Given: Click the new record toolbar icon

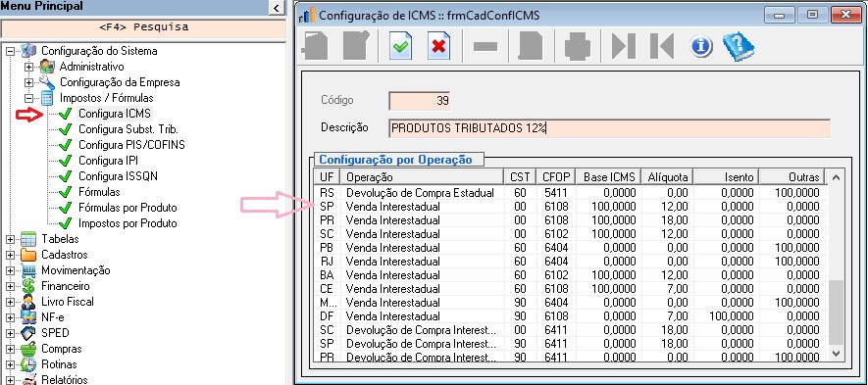Looking at the screenshot, I should pos(315,46).
